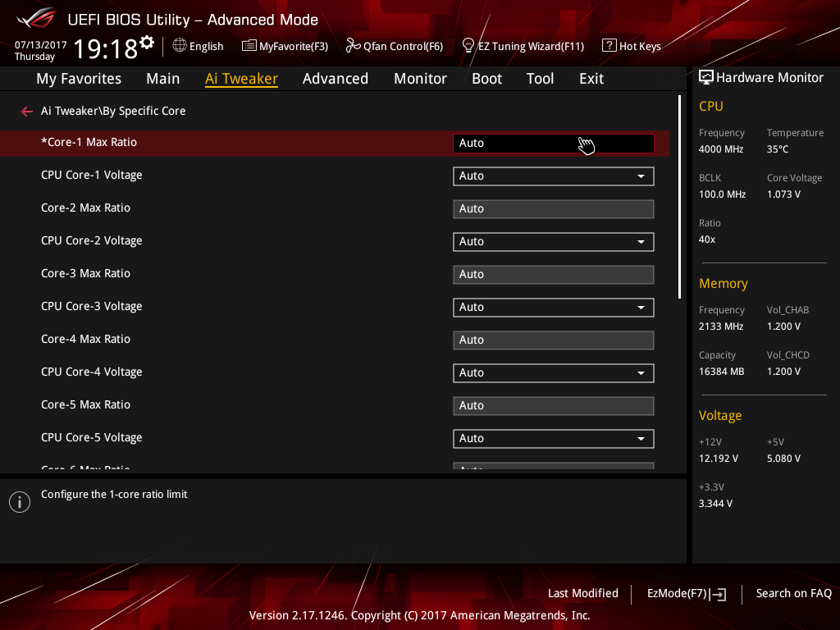The height and width of the screenshot is (630, 840).
Task: Select the Exit tab
Action: point(591,79)
